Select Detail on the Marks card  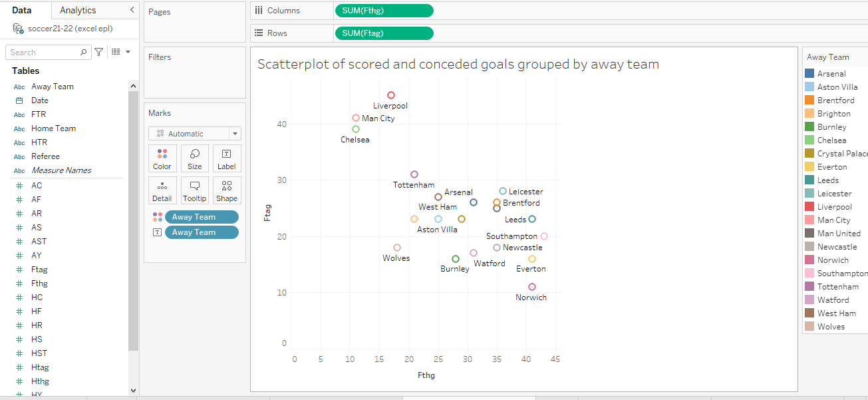tap(162, 190)
